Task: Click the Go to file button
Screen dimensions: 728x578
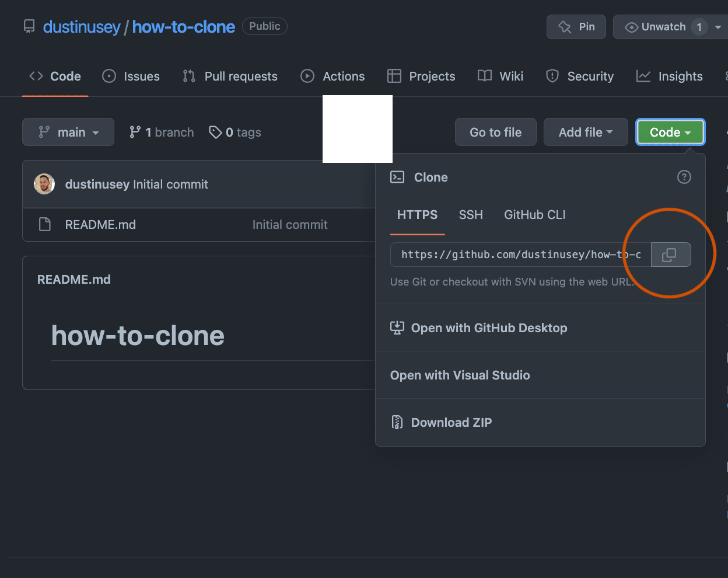Action: pyautogui.click(x=495, y=132)
